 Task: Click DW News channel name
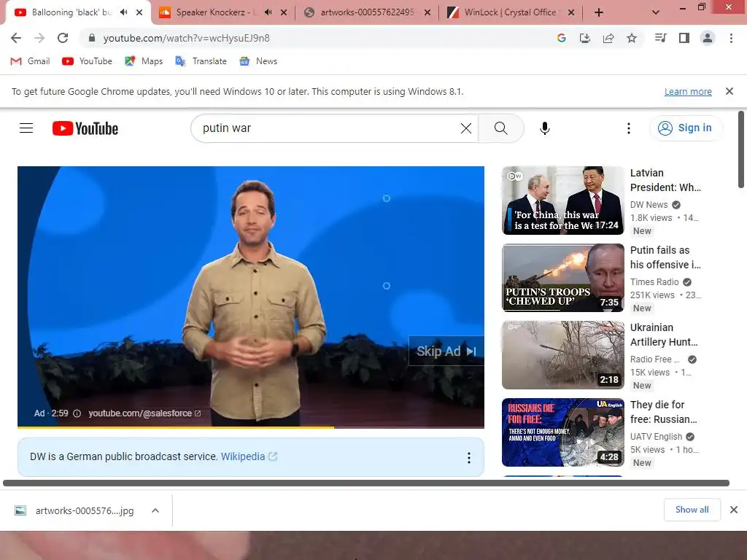(x=649, y=205)
